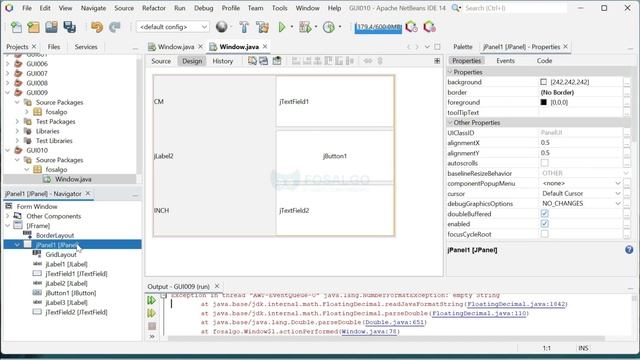Collapse the GUI009 project node
Screen dimensions: 640x360
[x=8, y=93]
